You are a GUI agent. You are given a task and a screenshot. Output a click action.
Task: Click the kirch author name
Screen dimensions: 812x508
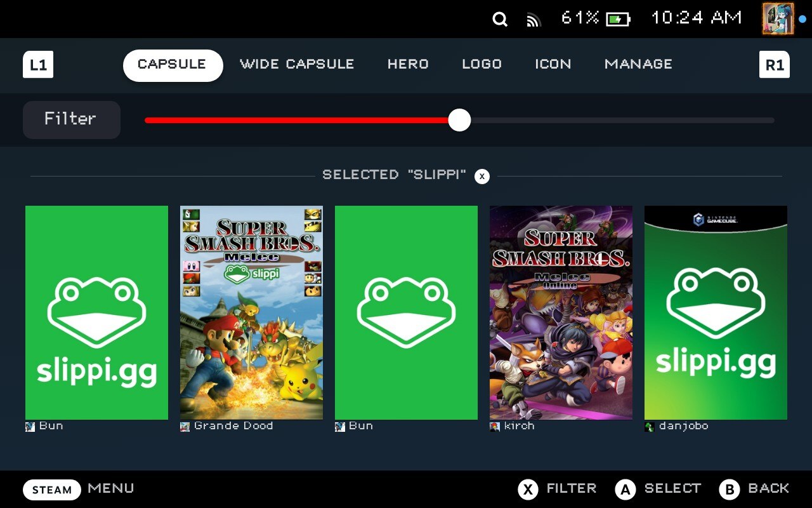520,426
